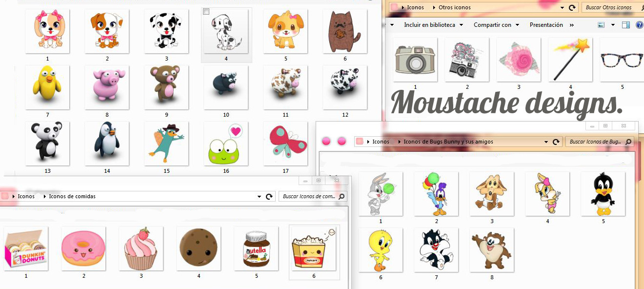Image resolution: width=644 pixels, height=289 pixels.
Task: Click the Buscar Iconos de Bugs search field
Action: pyautogui.click(x=600, y=142)
